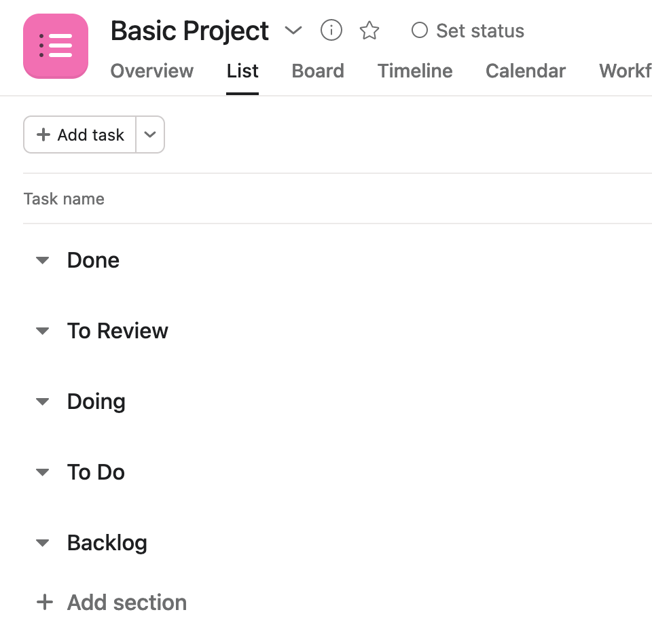
Task: Click the Task name column header
Action: click(x=64, y=199)
